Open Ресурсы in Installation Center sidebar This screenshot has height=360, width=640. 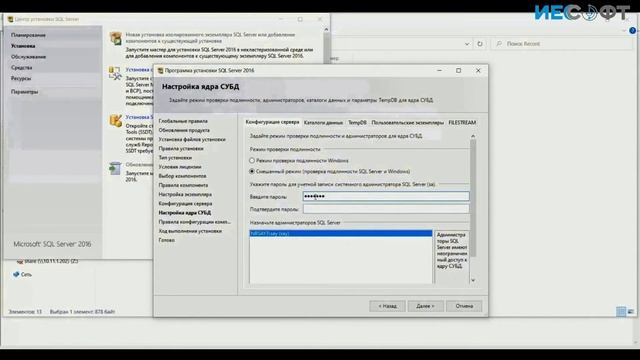21,78
